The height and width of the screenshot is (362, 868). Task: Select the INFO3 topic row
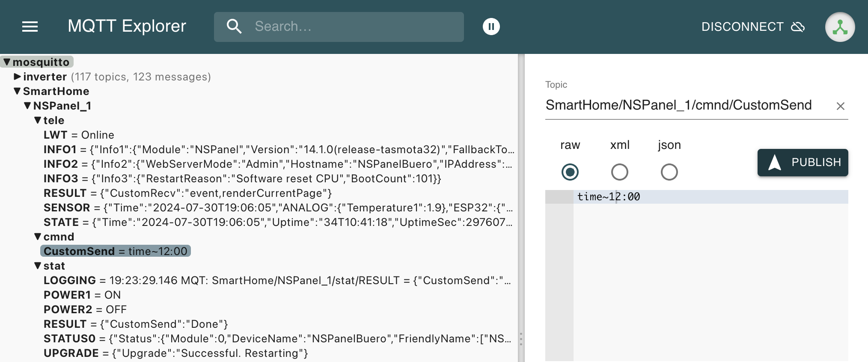coord(242,178)
